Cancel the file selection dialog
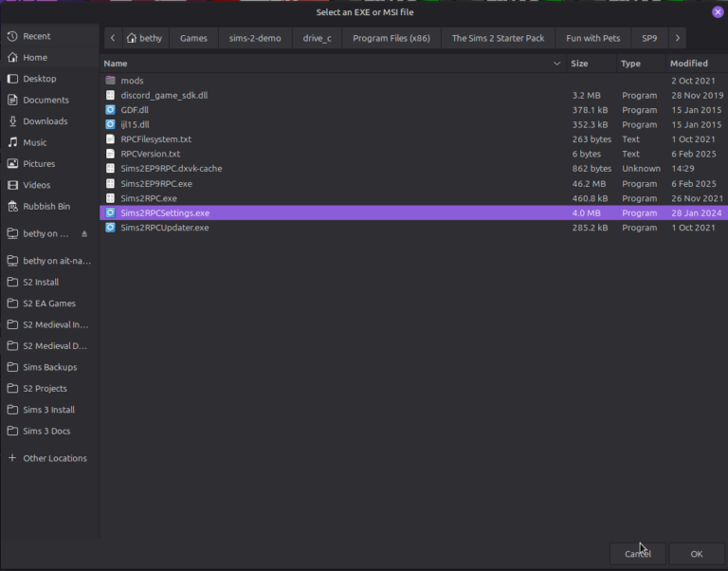 [x=637, y=554]
